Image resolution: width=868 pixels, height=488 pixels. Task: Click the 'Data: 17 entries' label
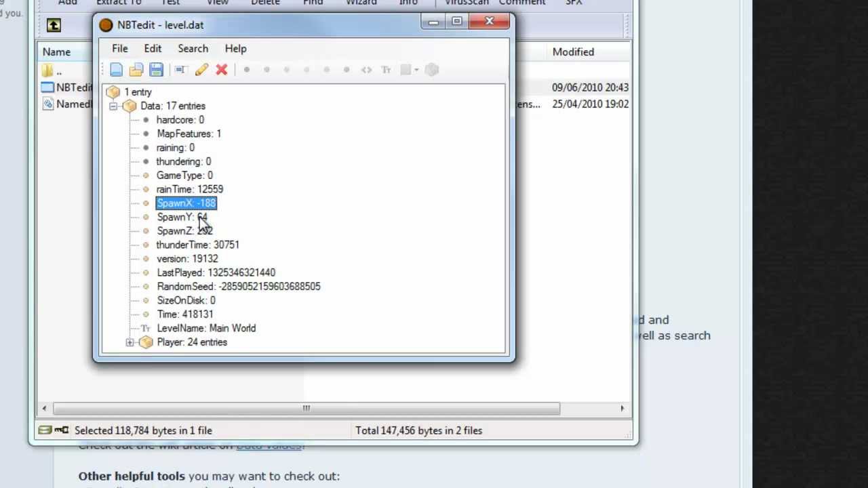point(172,106)
